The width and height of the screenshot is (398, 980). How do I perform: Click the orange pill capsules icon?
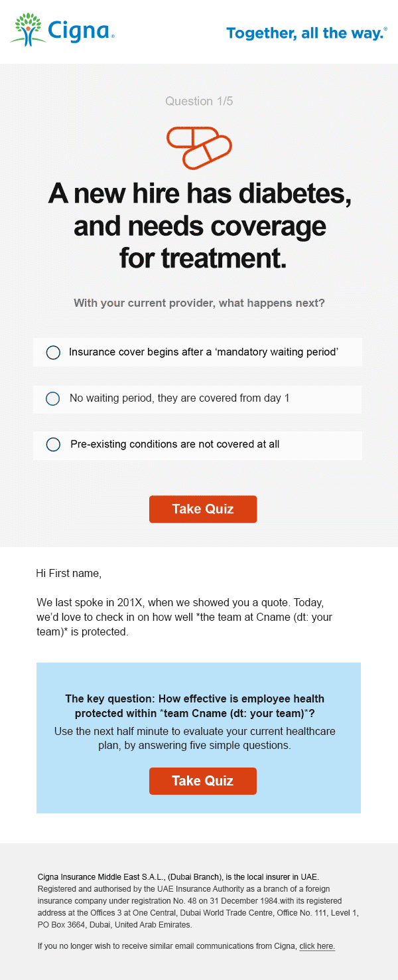(x=199, y=147)
